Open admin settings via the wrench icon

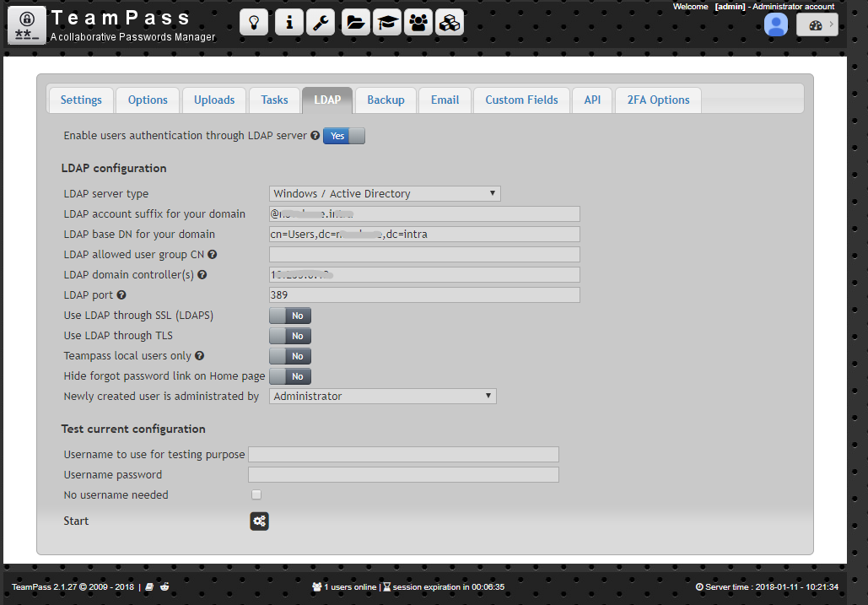(320, 22)
